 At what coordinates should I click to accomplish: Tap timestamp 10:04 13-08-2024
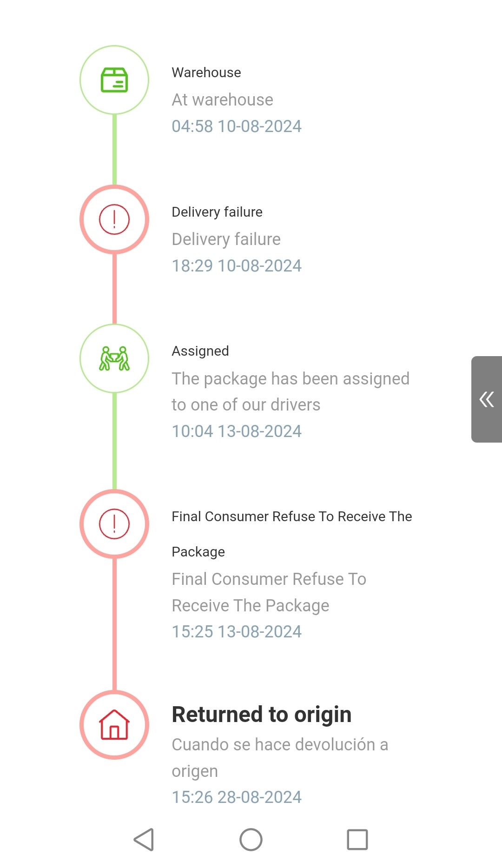[237, 431]
